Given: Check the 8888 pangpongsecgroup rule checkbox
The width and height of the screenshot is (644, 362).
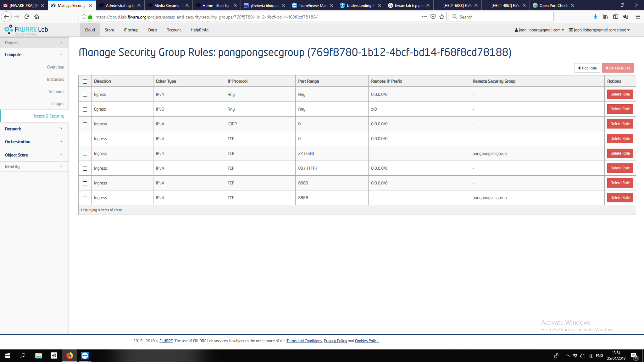Looking at the screenshot, I should 85,198.
